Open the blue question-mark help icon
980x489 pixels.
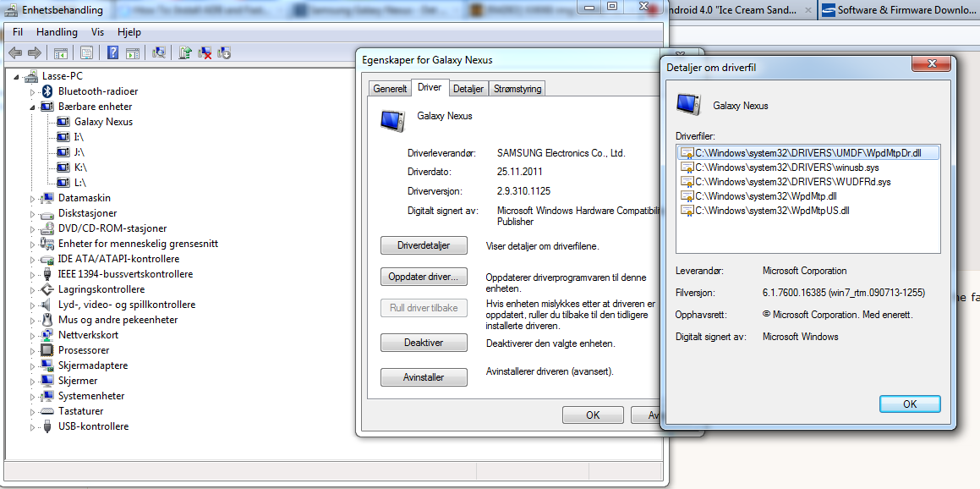(x=113, y=53)
